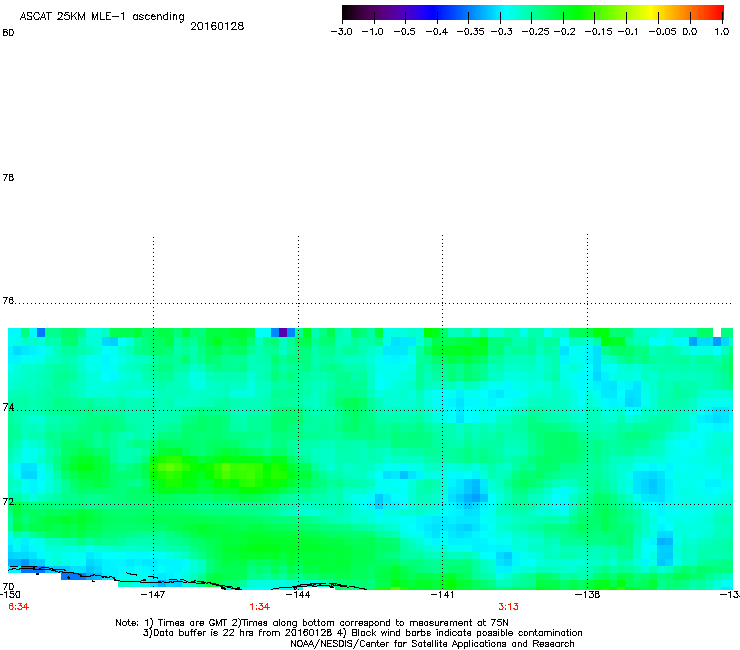Pick the '-0.25' color scale label

point(535,32)
